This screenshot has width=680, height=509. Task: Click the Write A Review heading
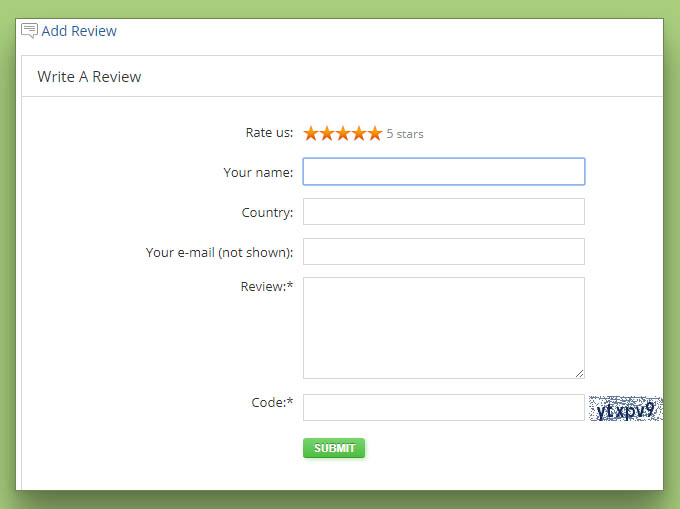pos(89,77)
